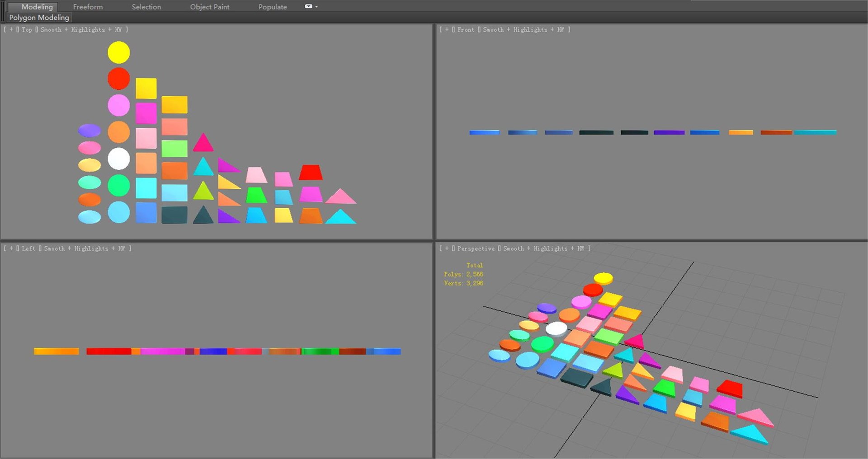Click the Front view name label

(x=466, y=29)
